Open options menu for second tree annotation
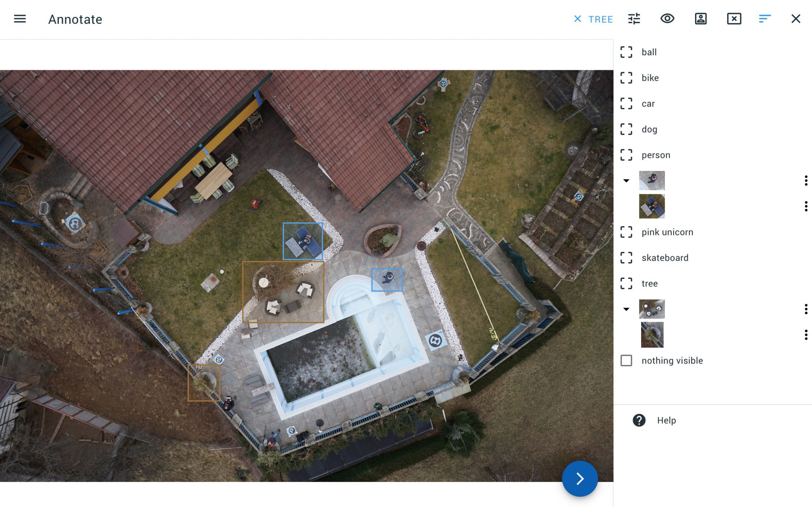 806,335
